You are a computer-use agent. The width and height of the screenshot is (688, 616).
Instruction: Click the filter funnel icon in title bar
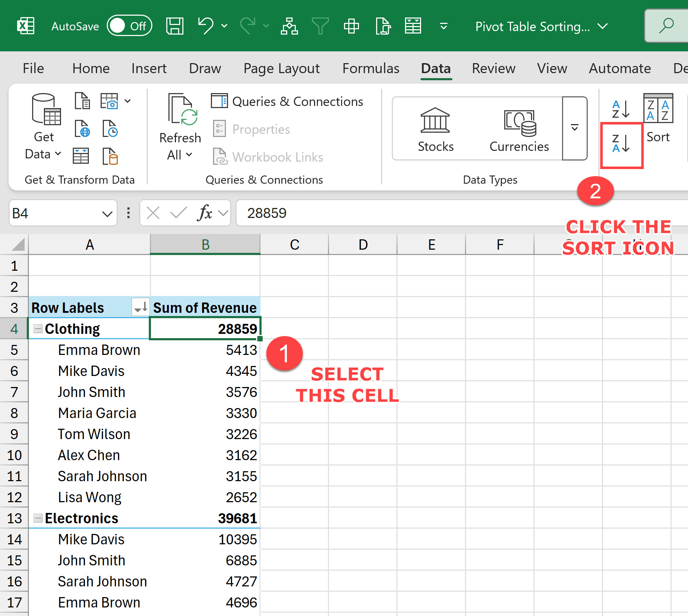click(x=320, y=26)
